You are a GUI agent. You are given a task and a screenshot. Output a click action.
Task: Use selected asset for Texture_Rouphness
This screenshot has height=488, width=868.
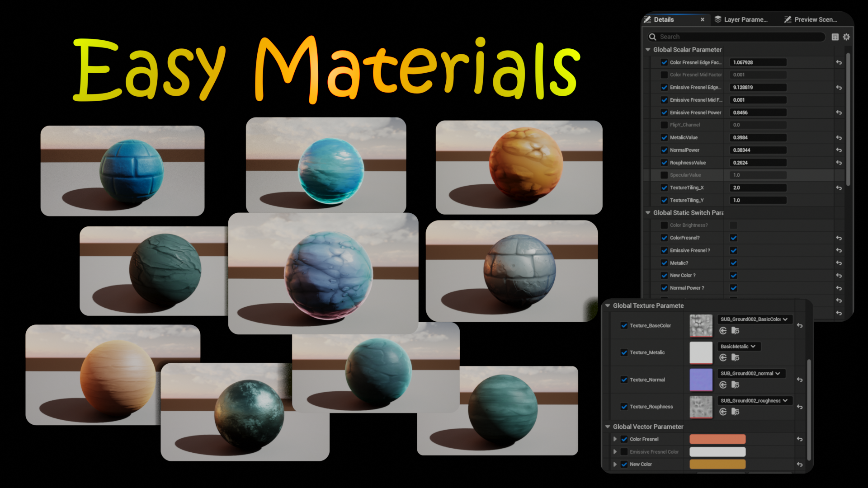723,412
